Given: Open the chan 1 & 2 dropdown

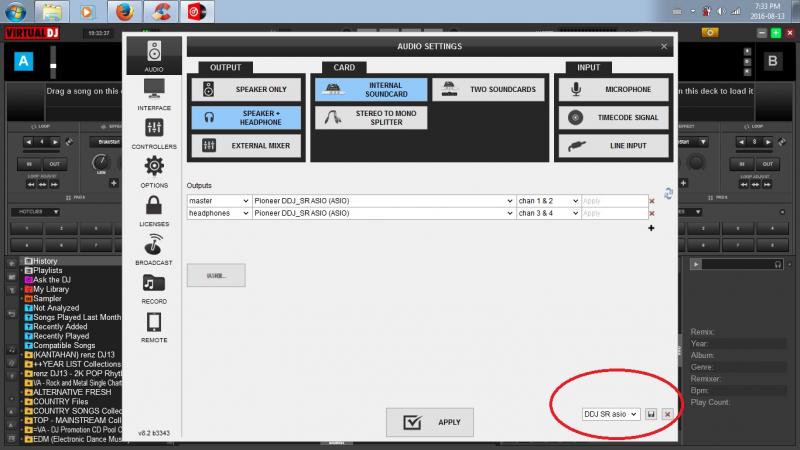Looking at the screenshot, I should pyautogui.click(x=548, y=201).
